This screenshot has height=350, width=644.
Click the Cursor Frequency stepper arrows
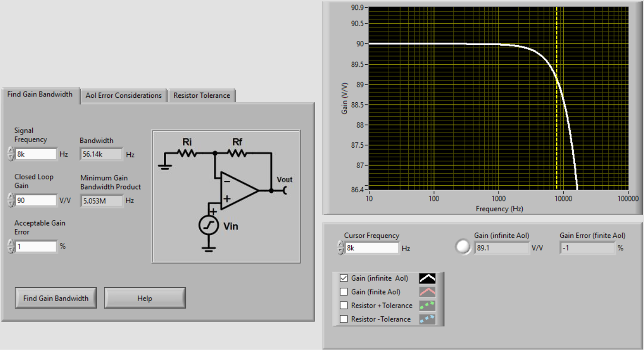click(x=340, y=248)
